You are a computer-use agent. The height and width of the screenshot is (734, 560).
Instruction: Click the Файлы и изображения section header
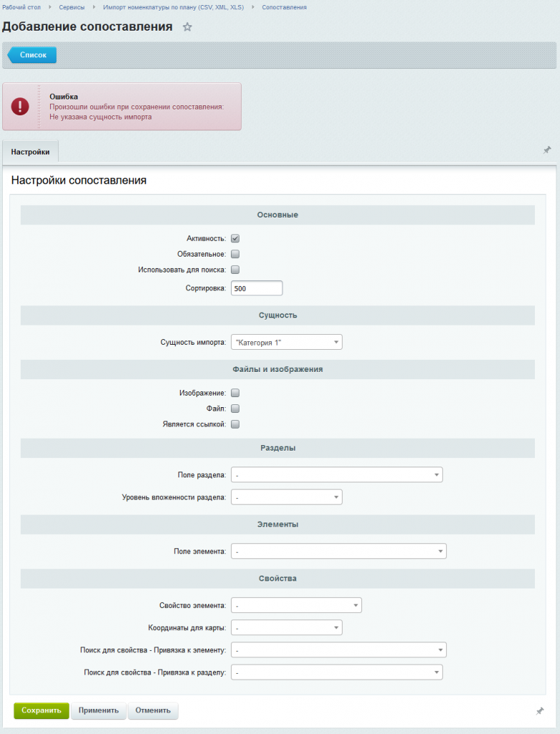[x=277, y=369]
